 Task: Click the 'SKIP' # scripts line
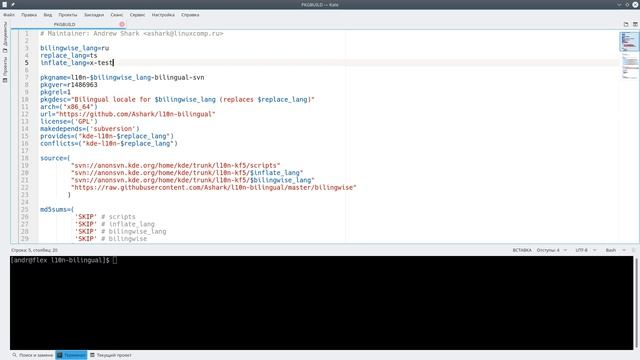(x=105, y=217)
